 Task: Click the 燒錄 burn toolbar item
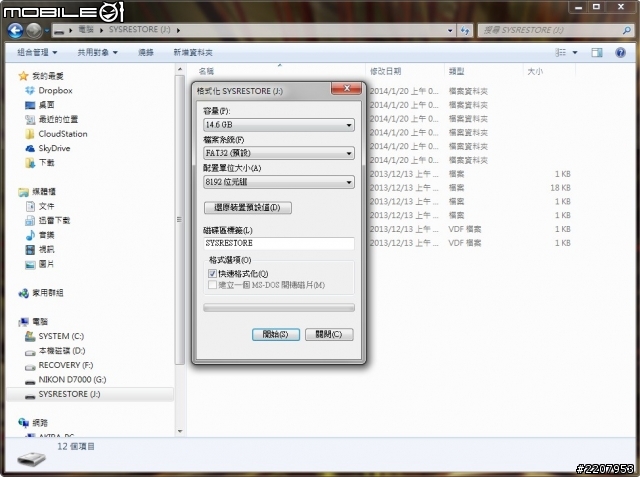click(x=146, y=52)
